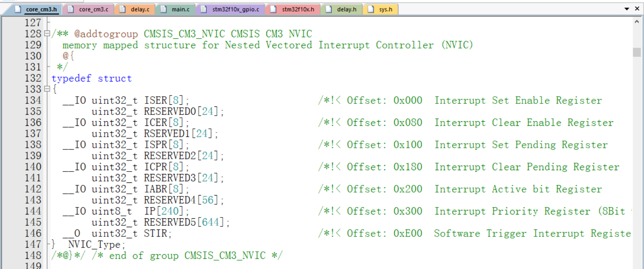Collapse the comment block fold at line 128

coord(47,34)
